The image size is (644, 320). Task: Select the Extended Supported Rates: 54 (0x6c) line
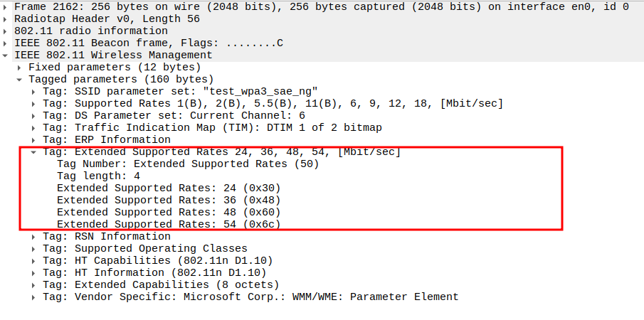tap(169, 225)
